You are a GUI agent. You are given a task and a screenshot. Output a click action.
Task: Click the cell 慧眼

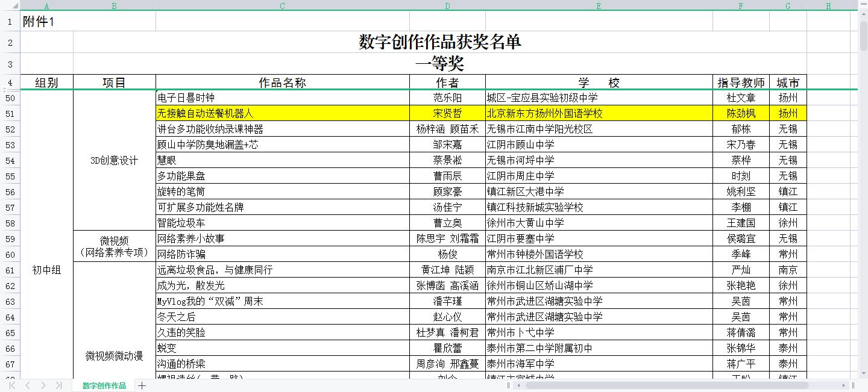click(283, 160)
